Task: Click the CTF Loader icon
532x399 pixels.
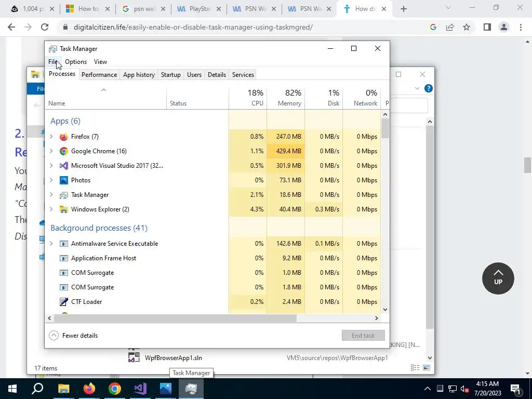Action: [x=63, y=302]
